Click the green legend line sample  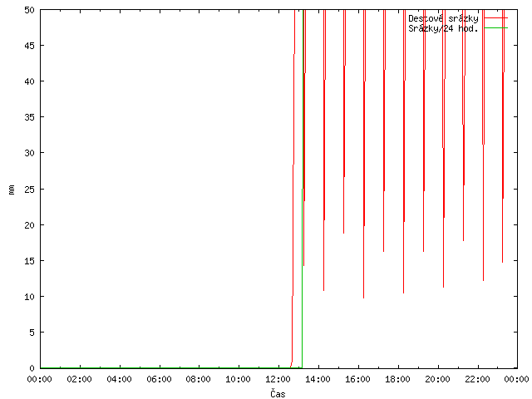coord(495,27)
